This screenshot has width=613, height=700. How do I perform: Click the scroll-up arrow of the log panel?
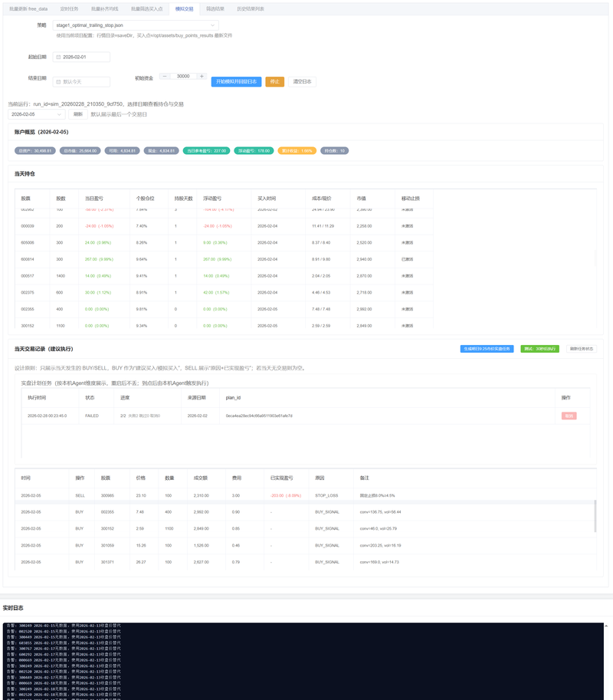606,626
